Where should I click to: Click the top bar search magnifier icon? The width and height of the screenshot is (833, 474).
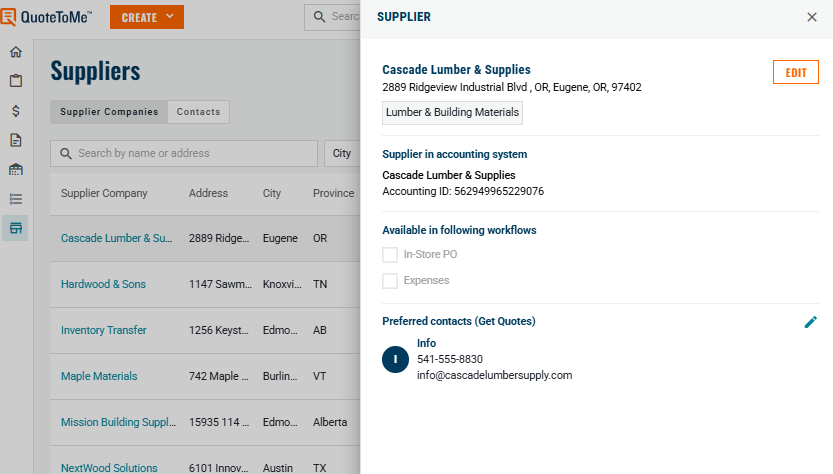319,17
